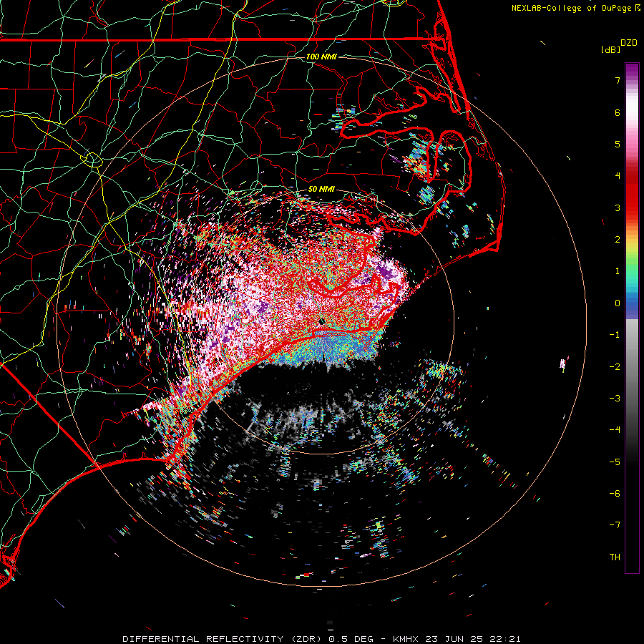Click the 2 dB tick on the color scale

tap(618, 240)
